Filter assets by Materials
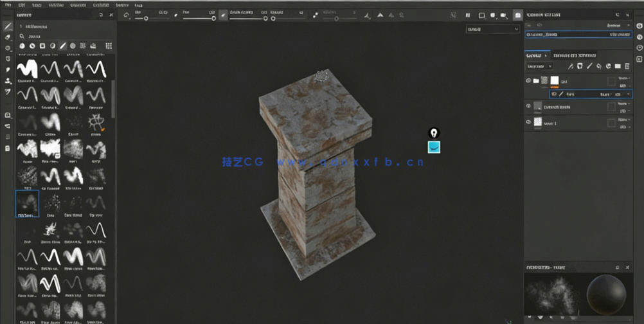The width and height of the screenshot is (644, 324). [x=22, y=46]
